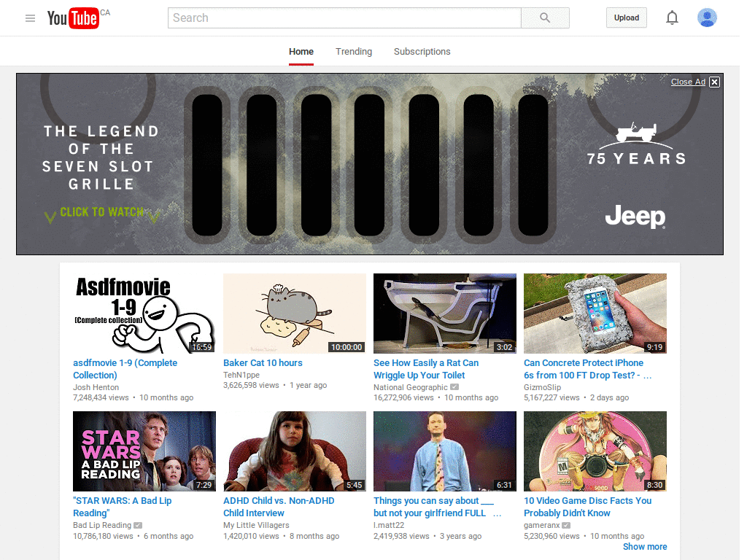The width and height of the screenshot is (747, 560).
Task: Click 16,272,906 views text
Action: (x=403, y=397)
